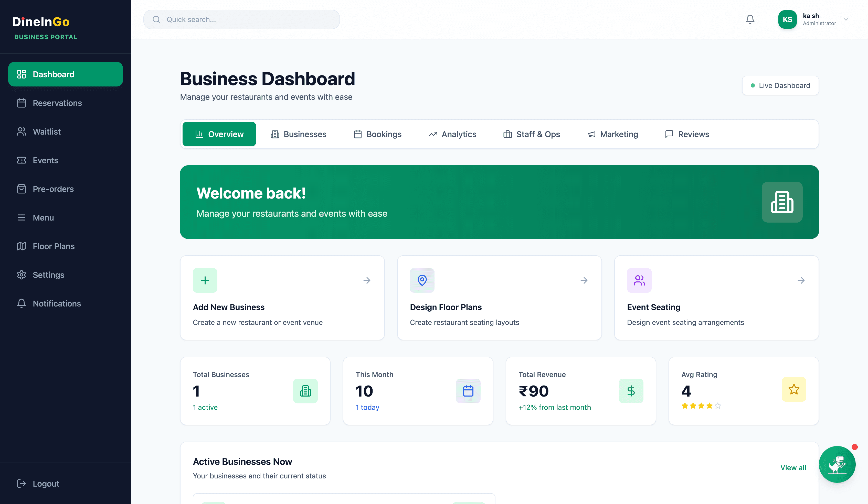Expand the user account dropdown chevron
The height and width of the screenshot is (504, 868).
pos(846,19)
